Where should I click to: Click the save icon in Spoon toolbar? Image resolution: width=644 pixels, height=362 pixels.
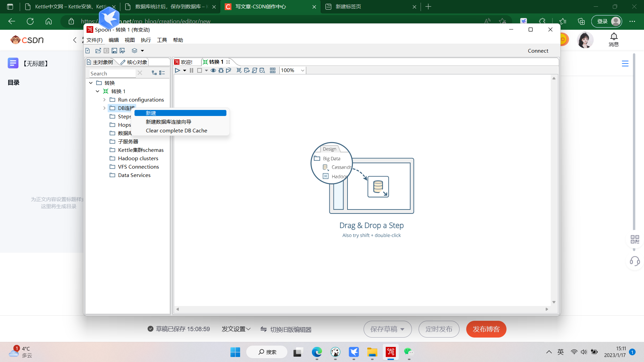click(x=114, y=51)
